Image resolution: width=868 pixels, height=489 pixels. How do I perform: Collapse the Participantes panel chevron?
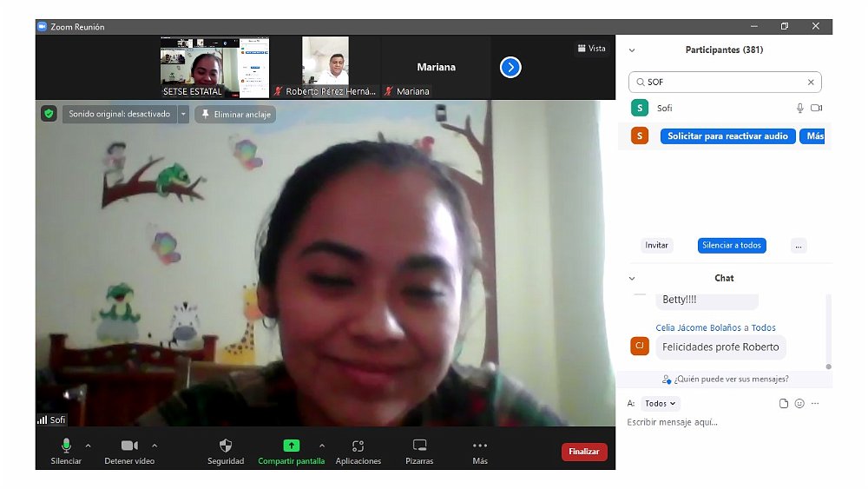[x=632, y=50]
